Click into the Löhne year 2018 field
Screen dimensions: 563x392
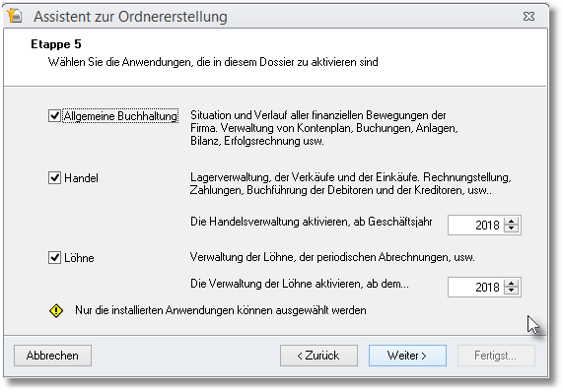pos(476,288)
